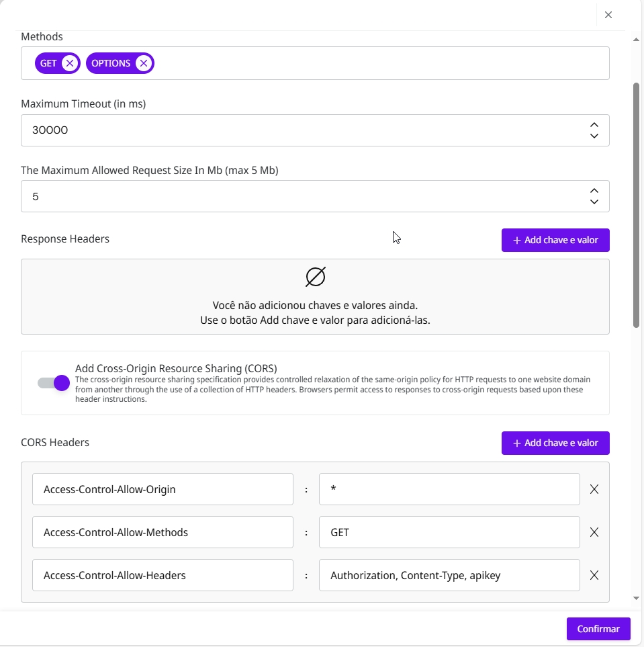Delete the Access-Control-Allow-Methods header row

click(x=594, y=532)
